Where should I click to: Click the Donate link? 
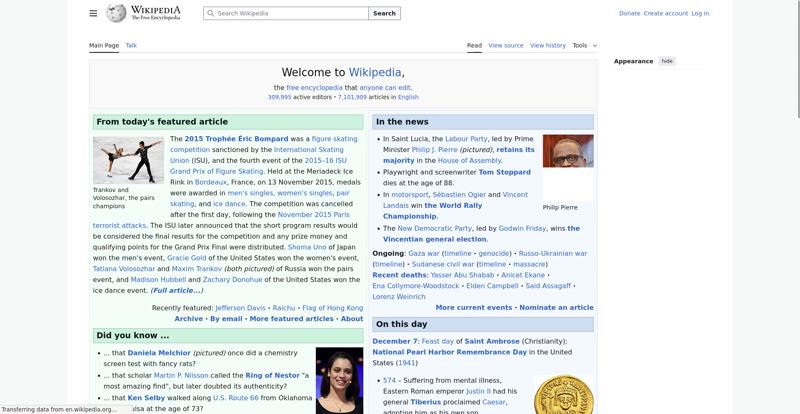(629, 14)
